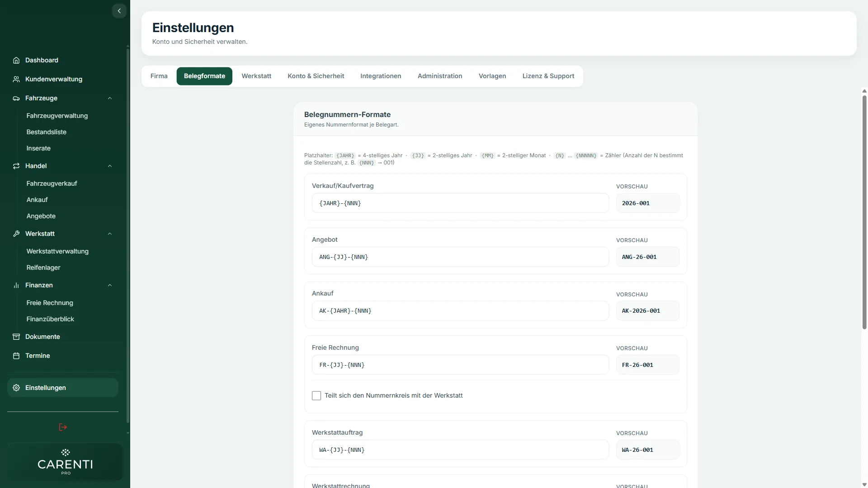868x488 pixels.
Task: Collapse the sidebar with the chevron button
Action: tap(119, 11)
